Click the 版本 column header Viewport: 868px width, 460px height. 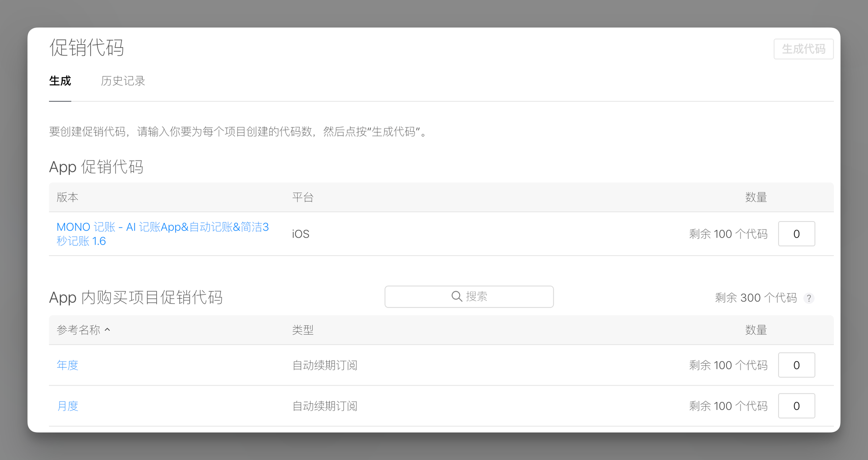[x=67, y=197]
